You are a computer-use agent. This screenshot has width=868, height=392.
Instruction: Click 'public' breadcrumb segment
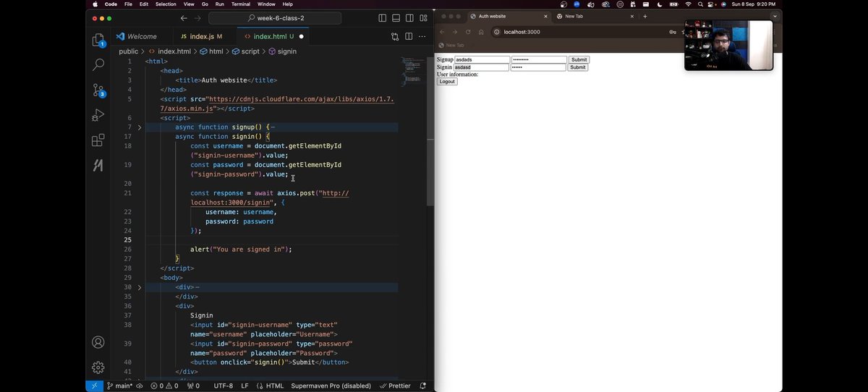[128, 51]
